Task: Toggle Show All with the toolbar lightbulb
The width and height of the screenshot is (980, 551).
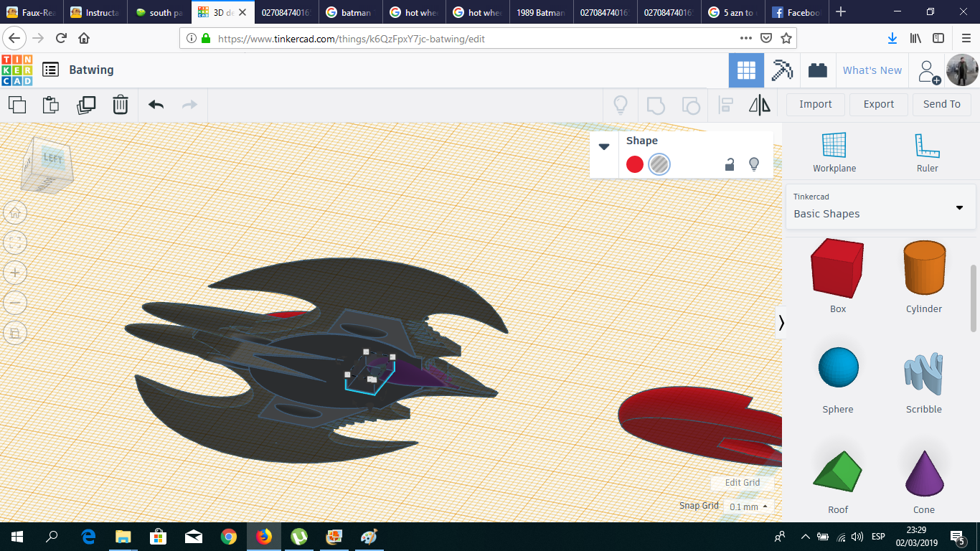Action: pos(621,105)
